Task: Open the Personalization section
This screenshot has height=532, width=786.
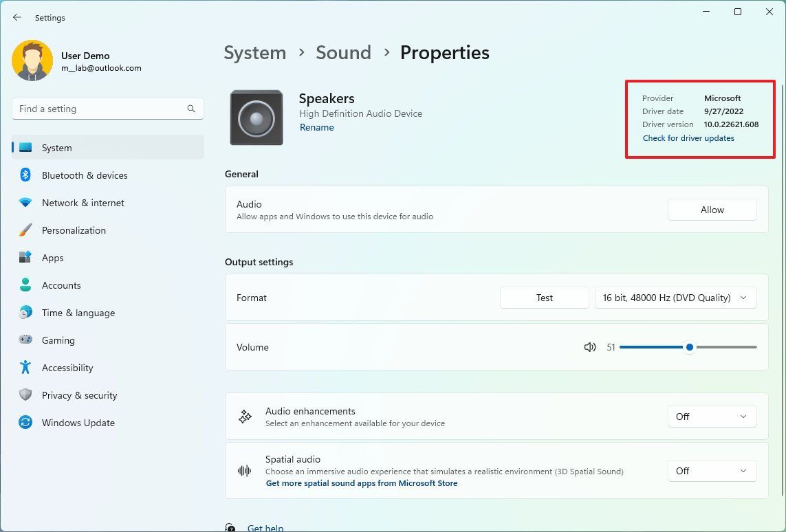Action: 74,230
